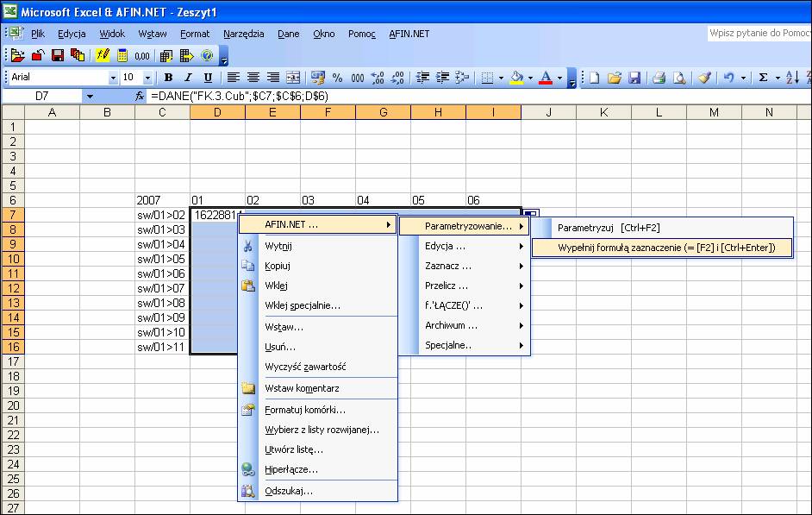Click the red floppy save icon in AFIN toolbar
The width and height of the screenshot is (812, 515).
pos(58,55)
